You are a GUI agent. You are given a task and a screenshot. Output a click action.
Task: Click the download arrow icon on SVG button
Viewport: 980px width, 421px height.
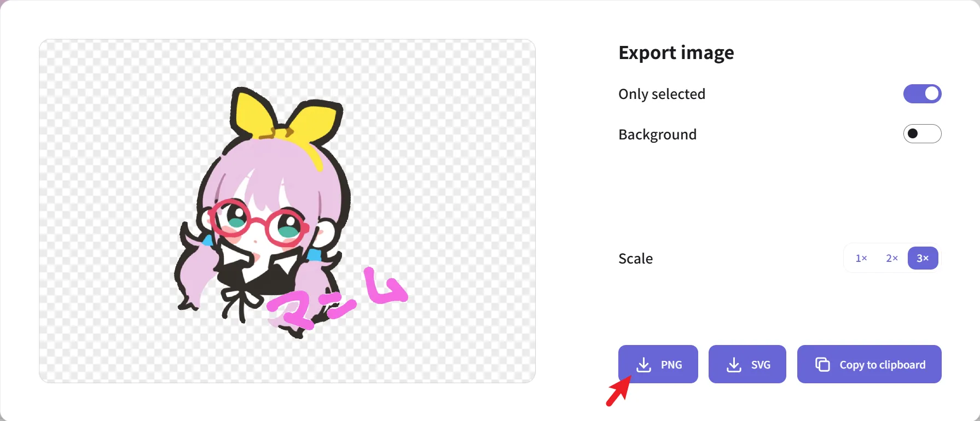click(x=734, y=365)
